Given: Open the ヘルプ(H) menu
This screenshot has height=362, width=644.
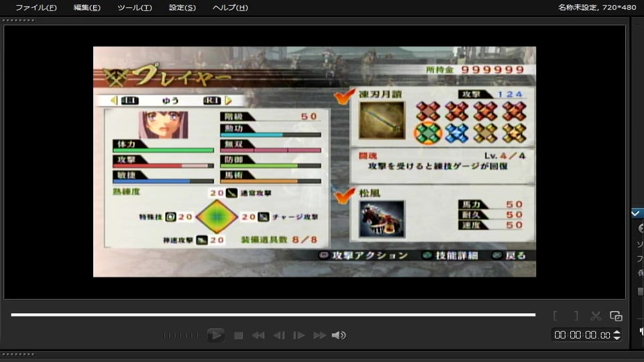Looking at the screenshot, I should click(x=230, y=7).
